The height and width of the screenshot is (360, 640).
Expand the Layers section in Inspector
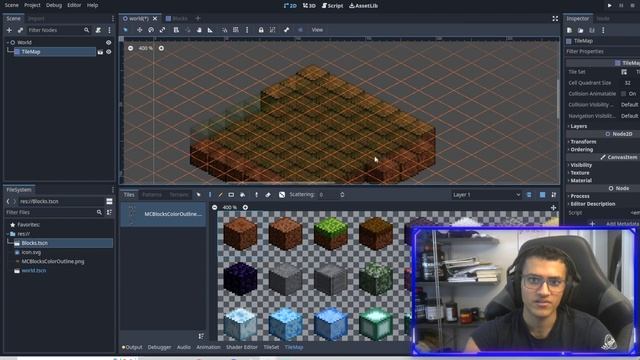point(578,126)
